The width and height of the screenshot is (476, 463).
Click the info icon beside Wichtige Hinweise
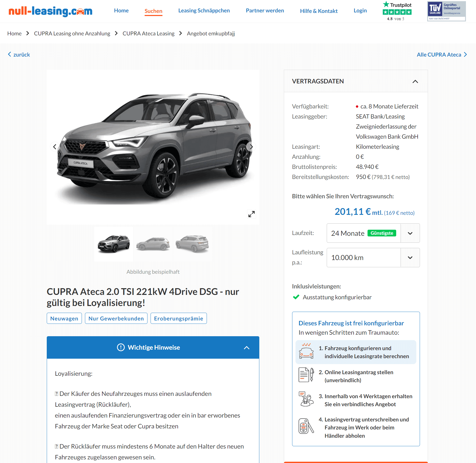121,347
